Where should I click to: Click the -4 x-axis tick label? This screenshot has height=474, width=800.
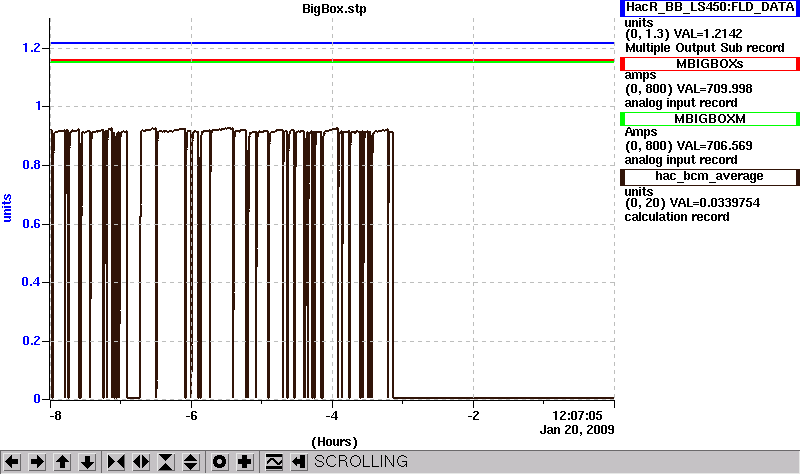tap(332, 416)
